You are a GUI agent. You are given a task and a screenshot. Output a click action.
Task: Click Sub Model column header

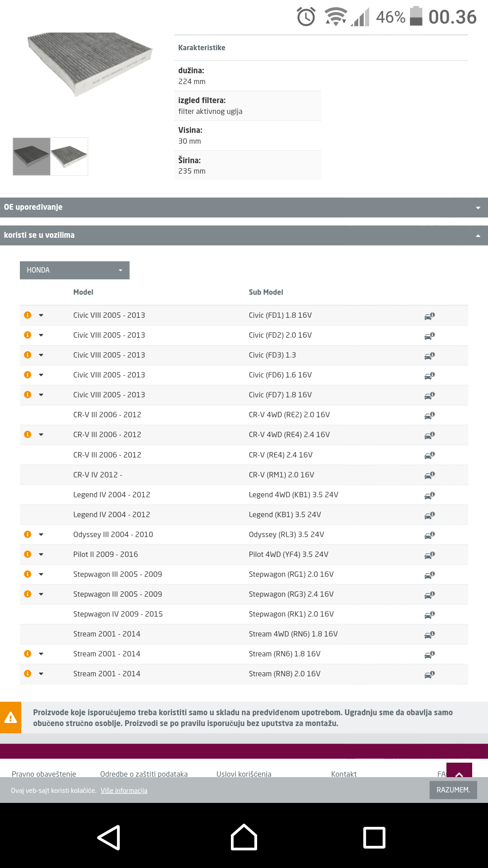pos(266,292)
